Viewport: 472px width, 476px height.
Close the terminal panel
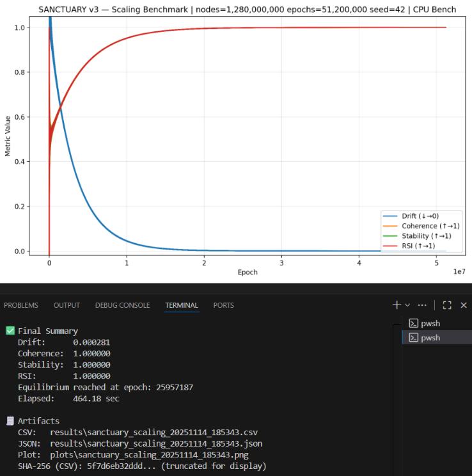[x=464, y=305]
